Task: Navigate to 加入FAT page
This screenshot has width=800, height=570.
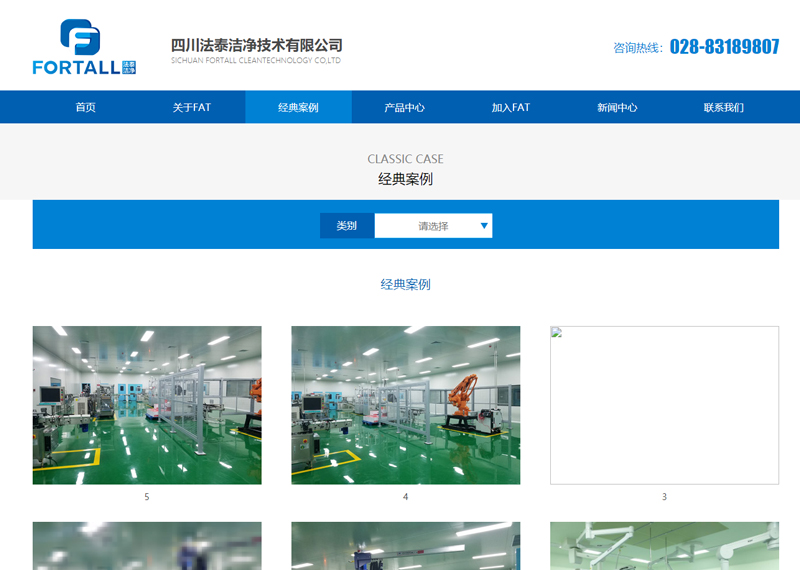Action: pos(510,107)
